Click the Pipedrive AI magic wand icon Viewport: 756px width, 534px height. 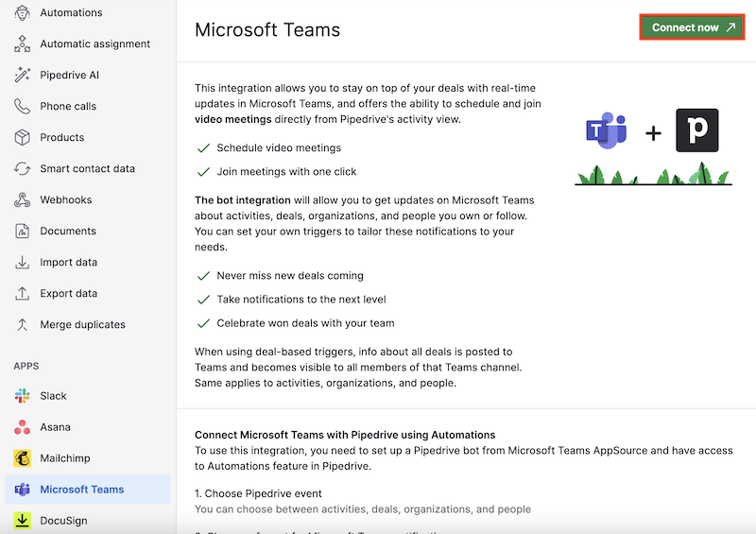(22, 75)
